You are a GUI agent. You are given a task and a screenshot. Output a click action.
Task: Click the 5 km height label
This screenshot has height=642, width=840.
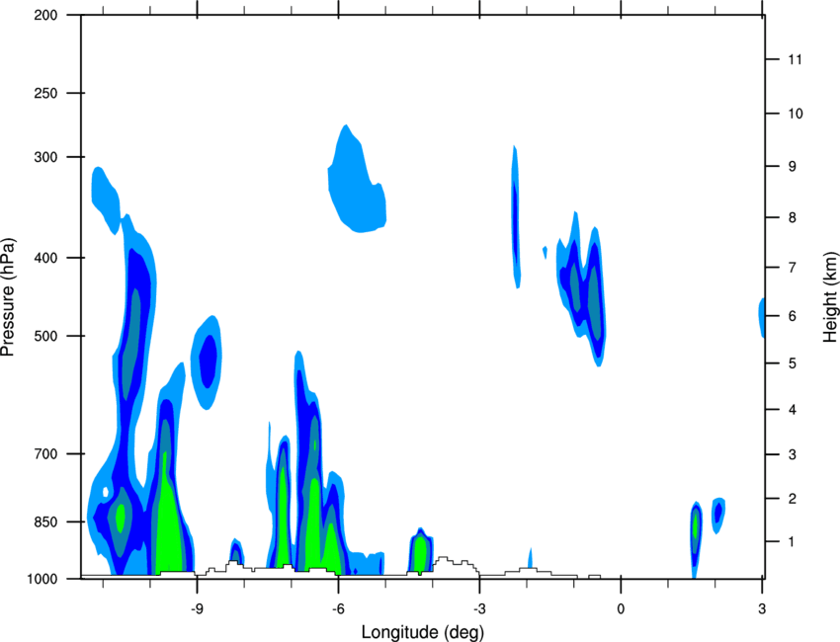793,363
